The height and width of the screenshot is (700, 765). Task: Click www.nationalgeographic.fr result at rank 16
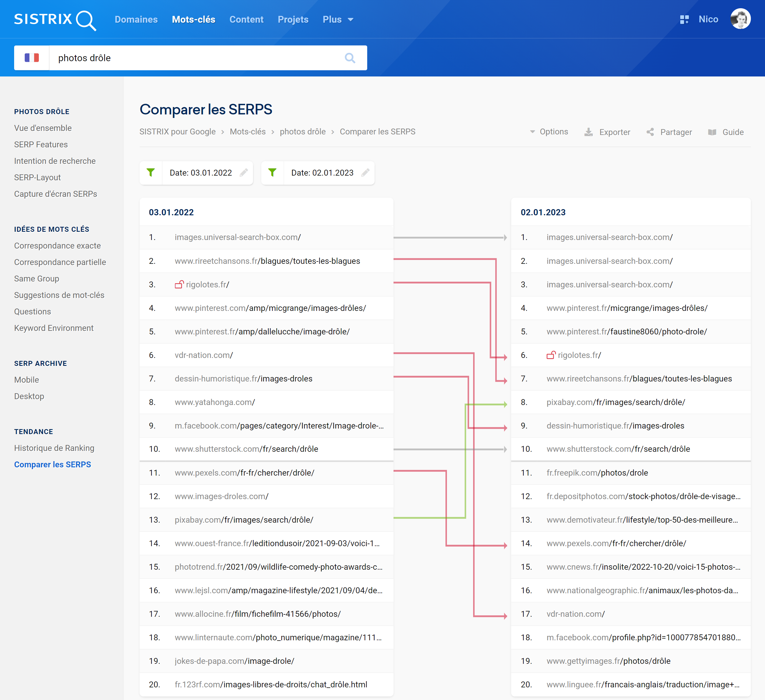pyautogui.click(x=642, y=590)
